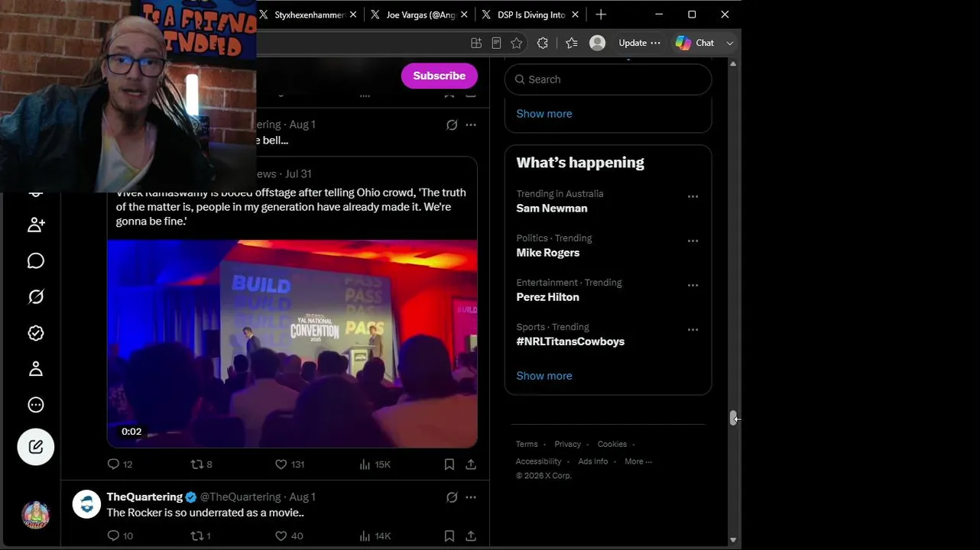The height and width of the screenshot is (550, 980).
Task: Bookmark the Vivek Ramaswamy video post
Action: tap(449, 464)
